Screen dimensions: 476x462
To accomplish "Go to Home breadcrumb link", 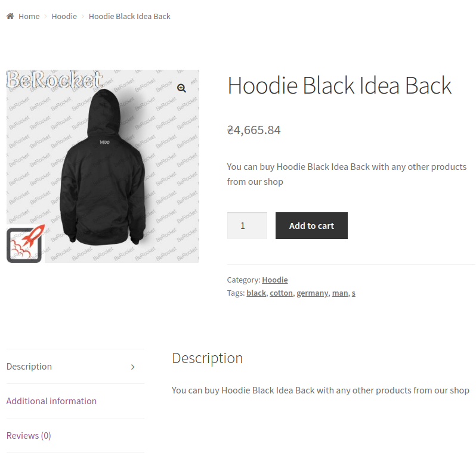I will (x=29, y=16).
